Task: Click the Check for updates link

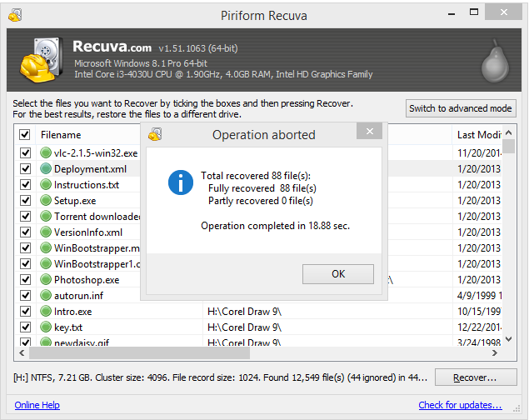Action: click(460, 405)
